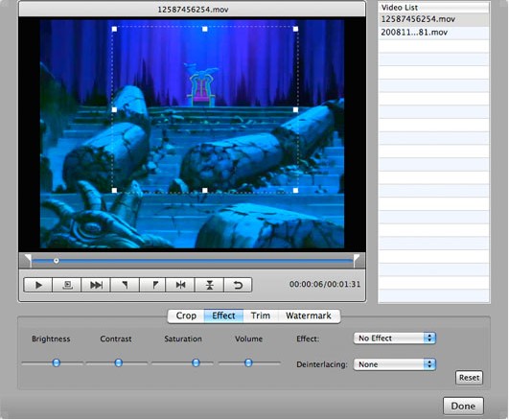Click the Volume slider handle

coord(248,362)
